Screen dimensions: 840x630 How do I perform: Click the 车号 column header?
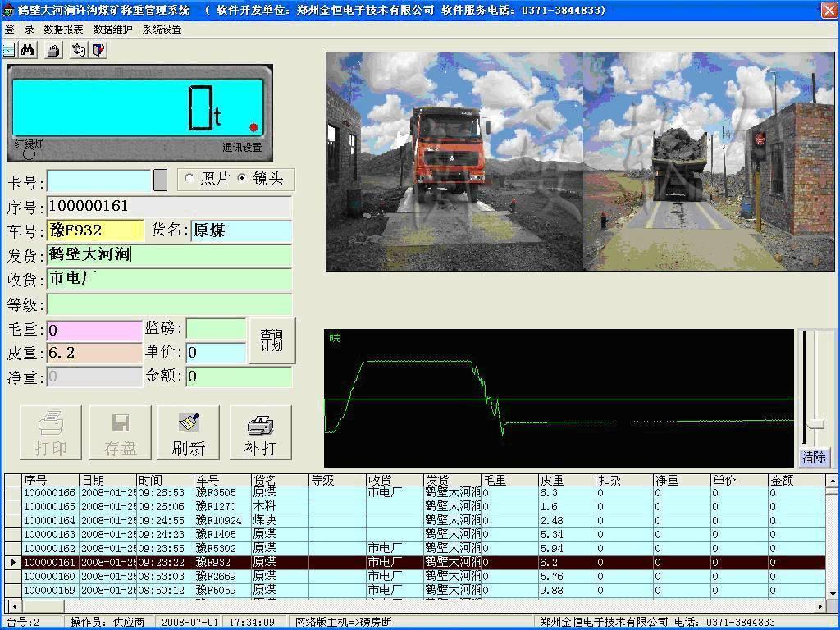click(x=222, y=480)
